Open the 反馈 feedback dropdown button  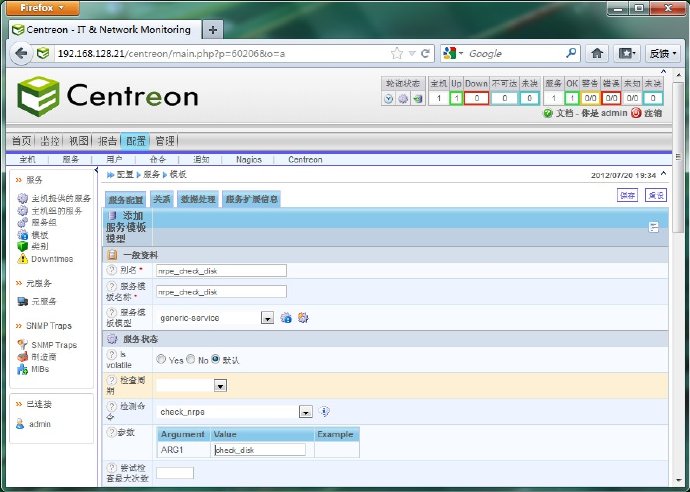[663, 53]
